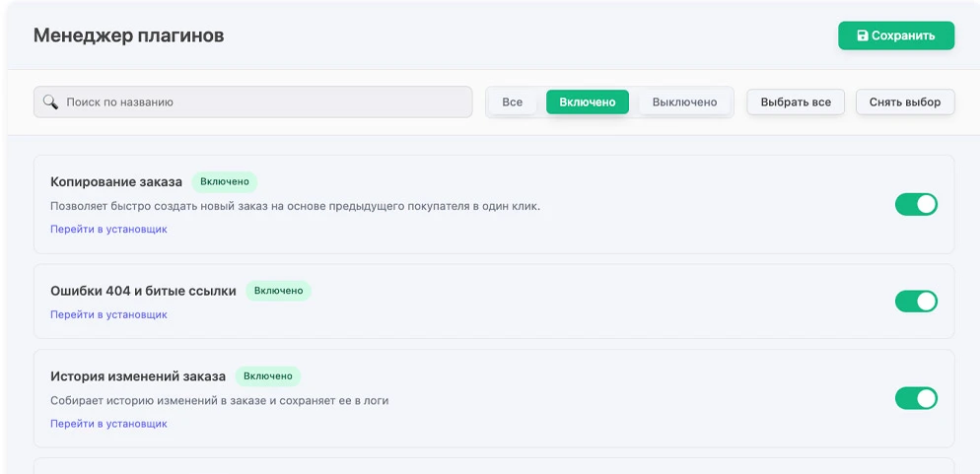The image size is (980, 474).
Task: Follow Перейти в установщик for Ошибки 404
Action: pos(108,314)
